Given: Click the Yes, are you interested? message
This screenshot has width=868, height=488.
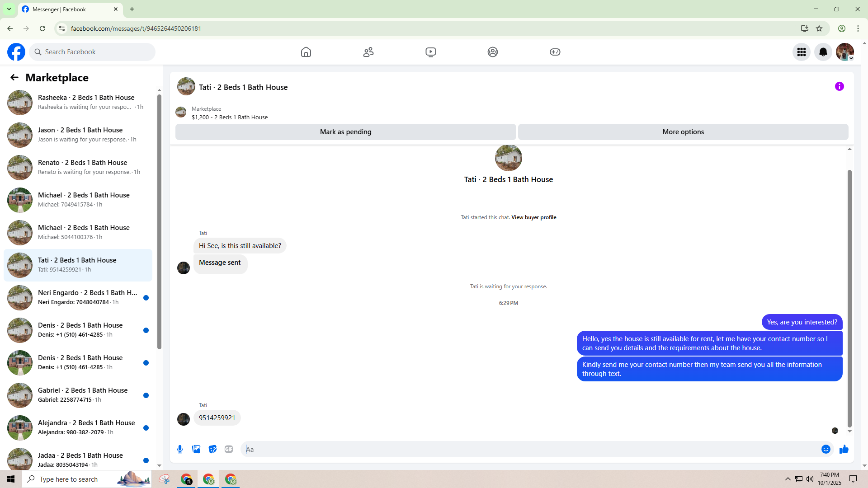Looking at the screenshot, I should (802, 322).
